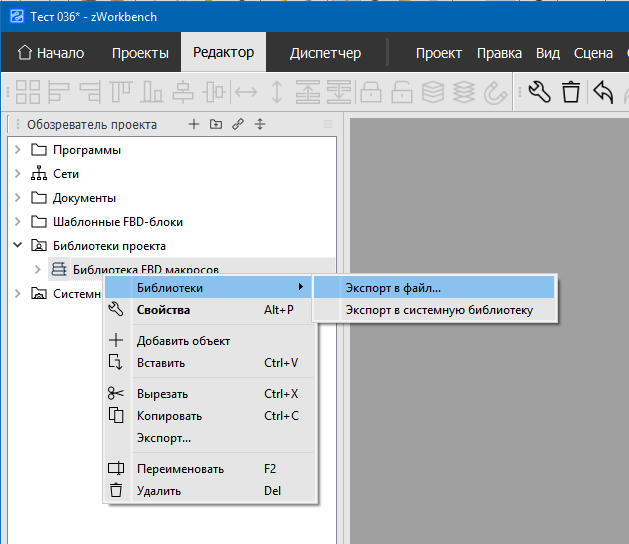Expand the Шаблонные FBD-блоки node

click(18, 222)
